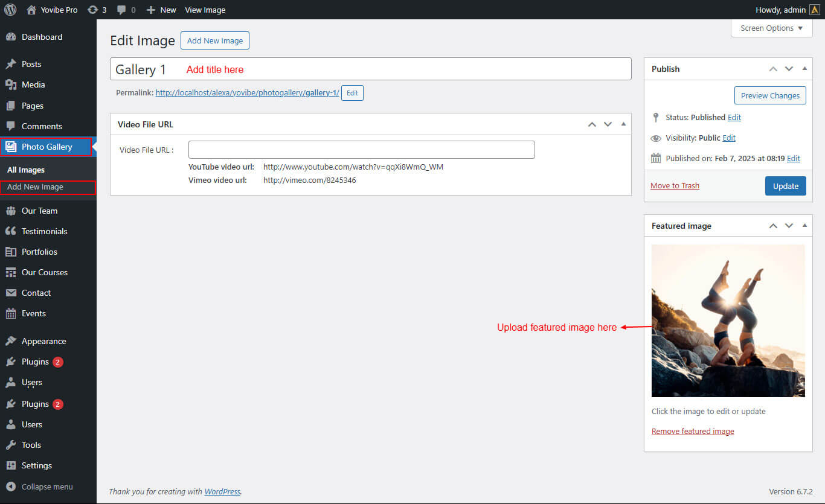This screenshot has width=825, height=504.
Task: Click the plus New icon in admin bar
Action: coord(151,10)
